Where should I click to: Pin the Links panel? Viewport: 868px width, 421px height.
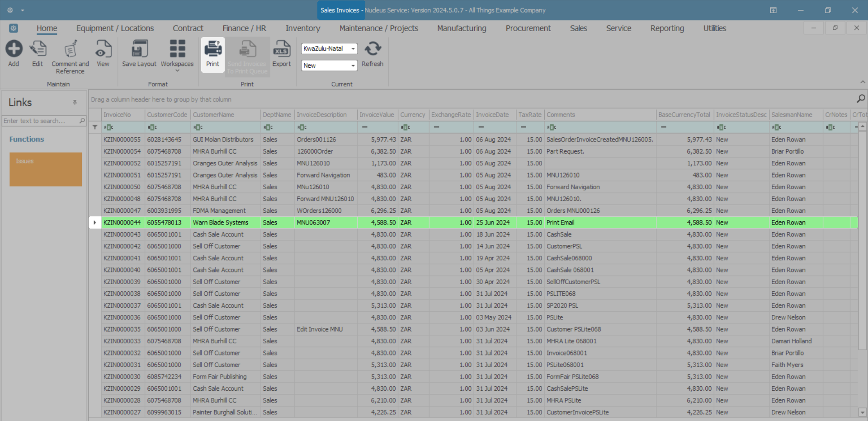pos(75,103)
